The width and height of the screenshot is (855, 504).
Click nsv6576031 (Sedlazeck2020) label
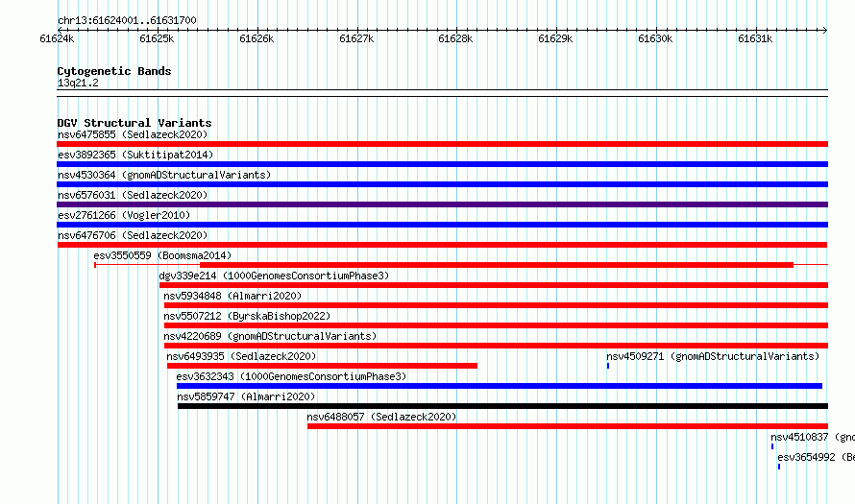coord(133,195)
